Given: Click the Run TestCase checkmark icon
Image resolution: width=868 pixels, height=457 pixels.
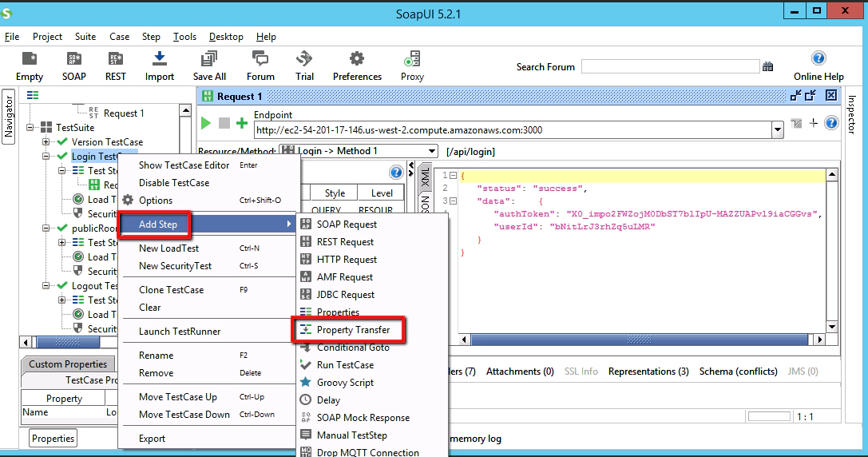Looking at the screenshot, I should click(x=306, y=364).
